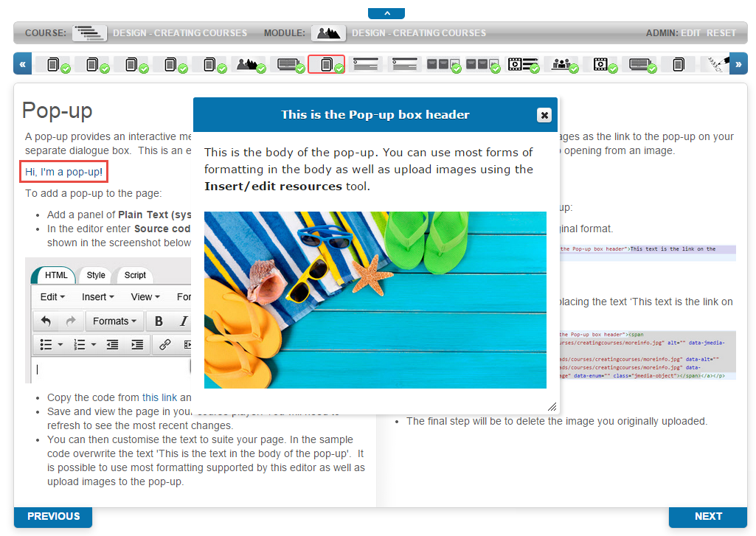This screenshot has width=756, height=536.
Task: Advance with the NEXT button
Action: (707, 517)
